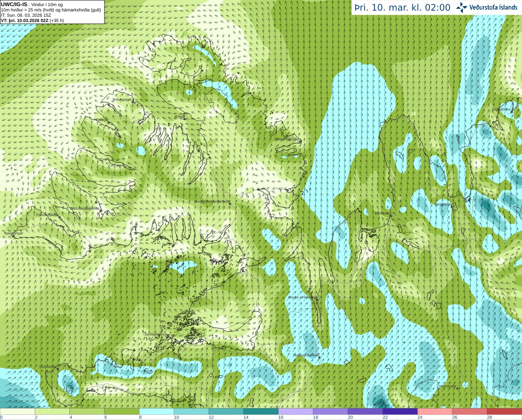The width and height of the screenshot is (522, 420).
Task: Click the 12–14 m/s teal legend swatch
Action: 226,411
